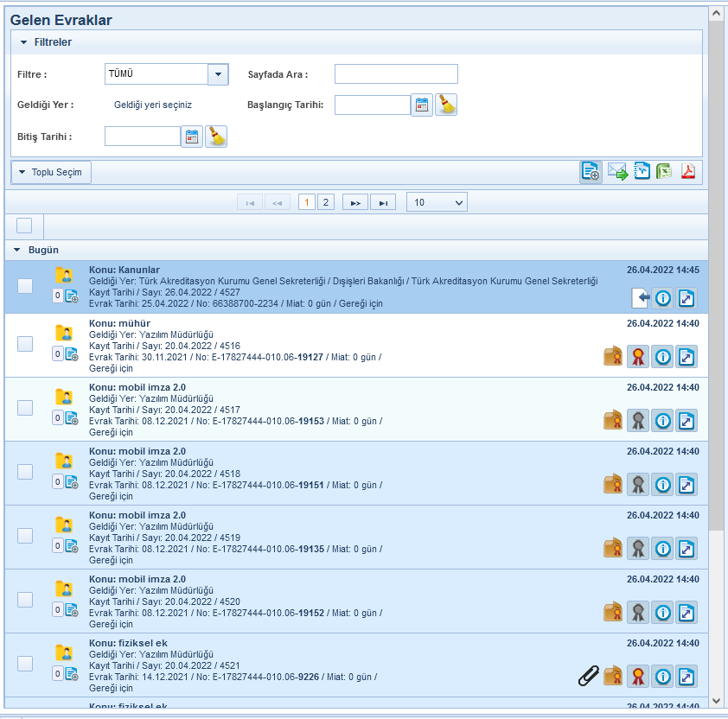
Task: Go to page 2 of results
Action: click(x=325, y=202)
